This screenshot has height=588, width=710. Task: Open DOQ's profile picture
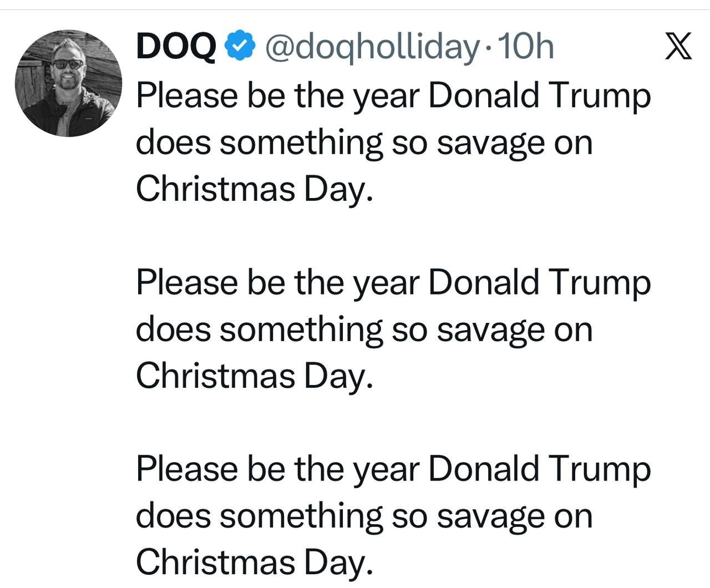pyautogui.click(x=68, y=83)
